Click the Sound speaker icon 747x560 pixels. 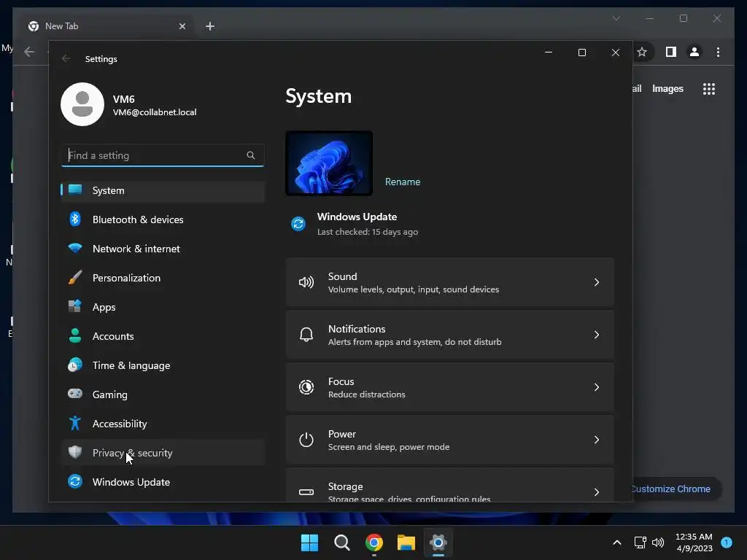(x=306, y=282)
